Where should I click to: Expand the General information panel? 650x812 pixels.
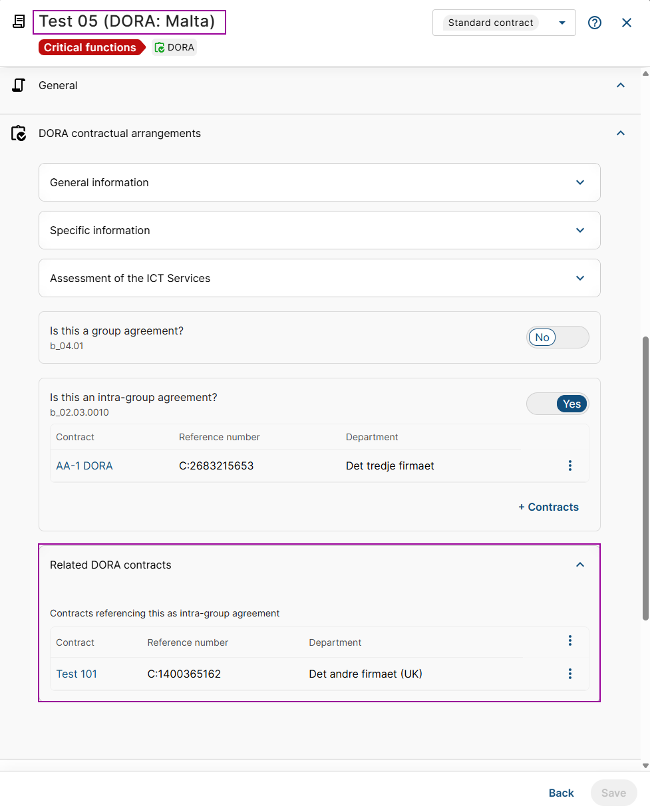pyautogui.click(x=580, y=182)
